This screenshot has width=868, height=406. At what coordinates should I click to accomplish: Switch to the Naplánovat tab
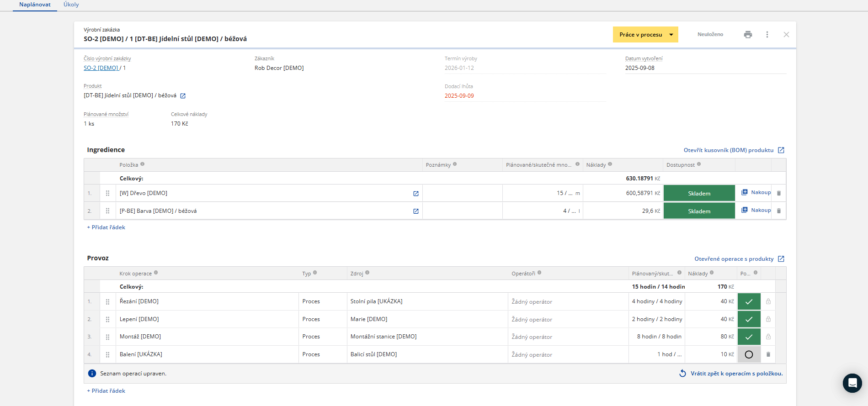[35, 5]
